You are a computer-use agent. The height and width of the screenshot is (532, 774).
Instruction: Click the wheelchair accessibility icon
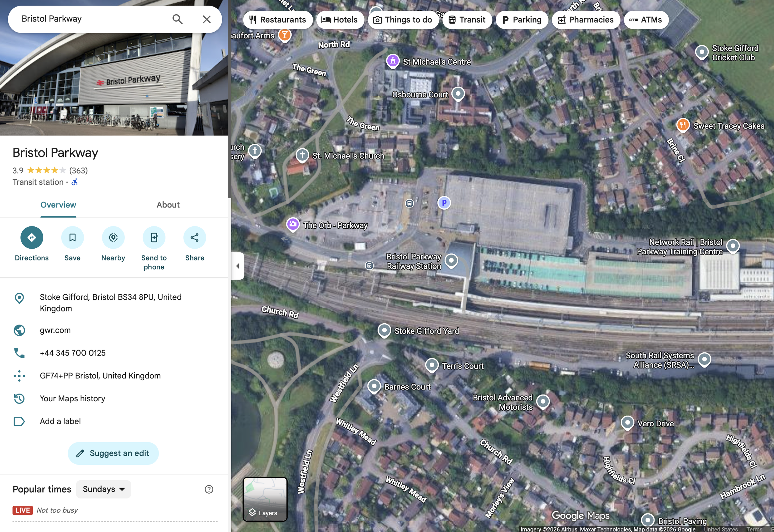point(75,182)
